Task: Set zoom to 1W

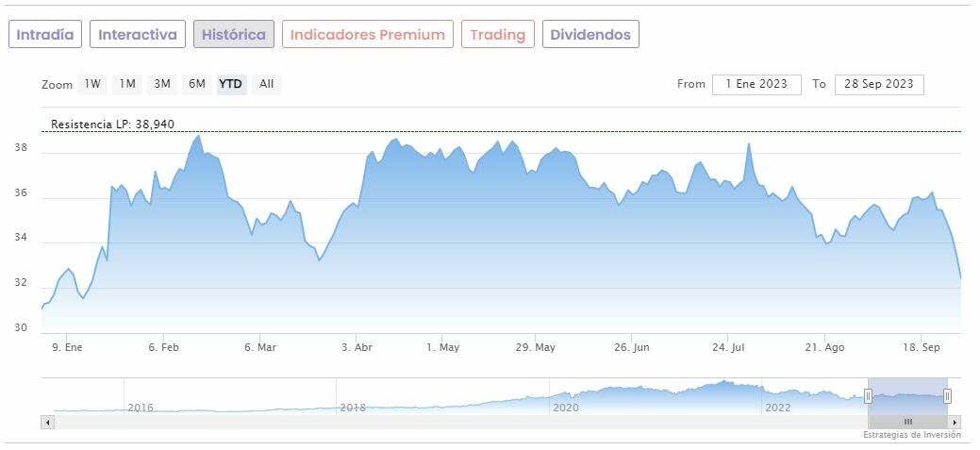Action: pyautogui.click(x=92, y=84)
